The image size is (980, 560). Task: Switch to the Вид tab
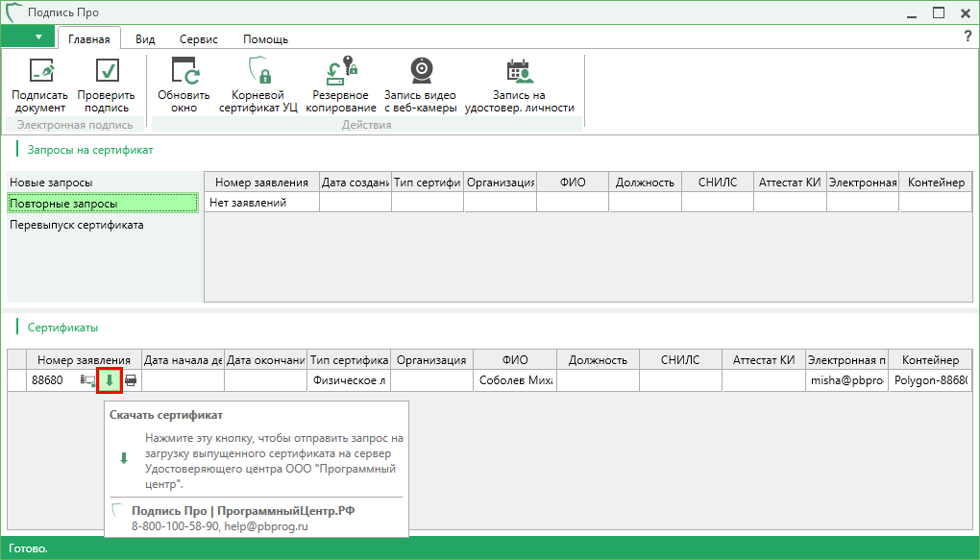coord(145,39)
